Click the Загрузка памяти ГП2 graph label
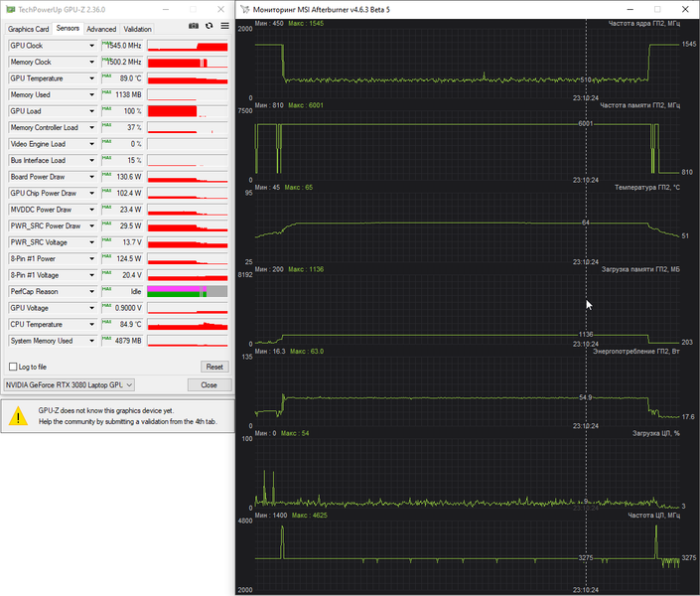The height and width of the screenshot is (596, 700). coord(640,269)
